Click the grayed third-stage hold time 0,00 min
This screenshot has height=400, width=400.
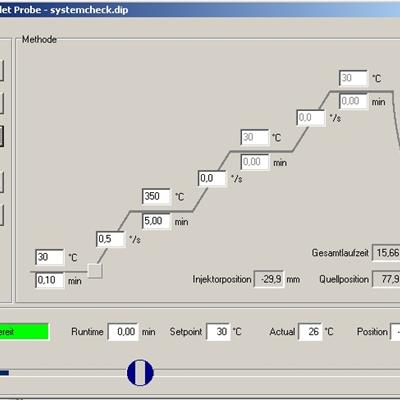point(254,162)
